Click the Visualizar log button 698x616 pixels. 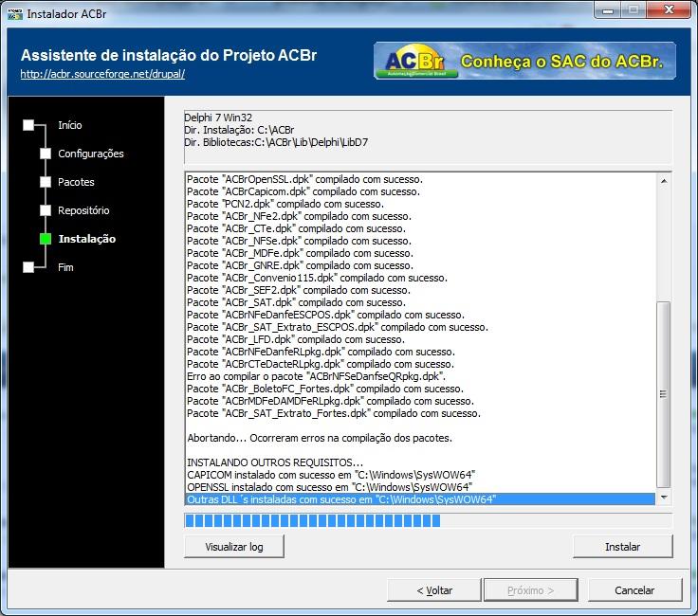[234, 547]
